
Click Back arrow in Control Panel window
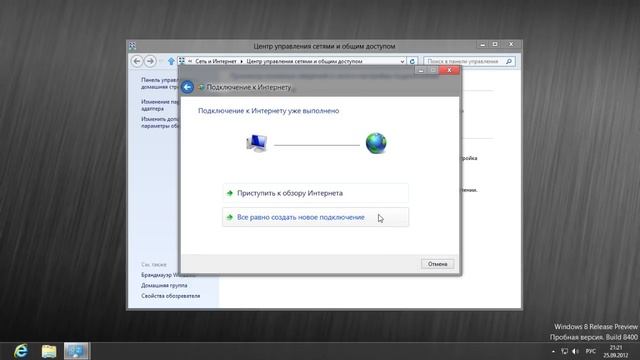[137, 61]
